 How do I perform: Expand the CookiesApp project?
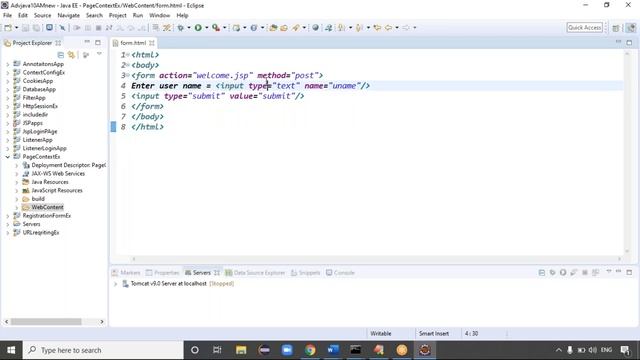(8, 81)
